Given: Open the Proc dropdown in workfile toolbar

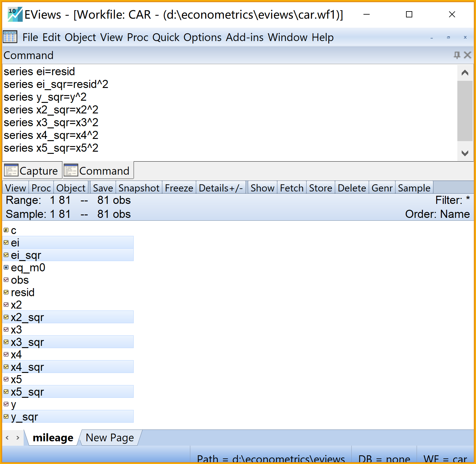Looking at the screenshot, I should click(41, 188).
